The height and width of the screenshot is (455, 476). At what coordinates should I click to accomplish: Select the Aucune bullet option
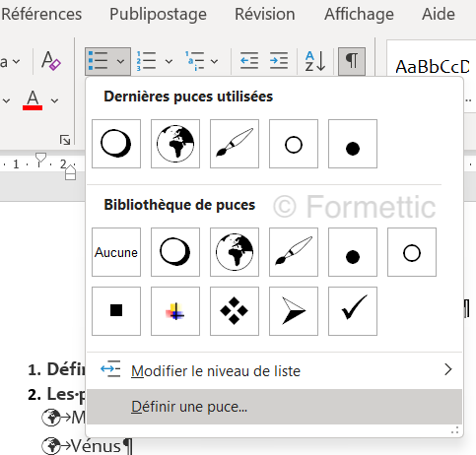click(116, 252)
